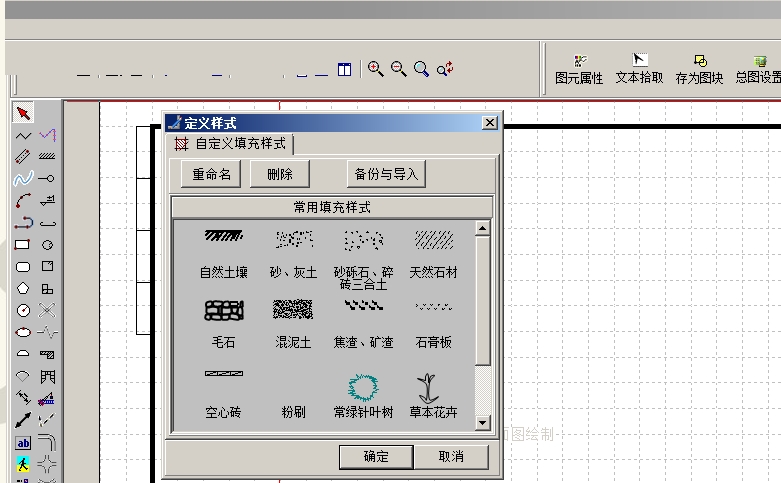Viewport: 781px width, 483px height.
Task: Click the magnifier with red arrows icon
Action: [x=445, y=69]
